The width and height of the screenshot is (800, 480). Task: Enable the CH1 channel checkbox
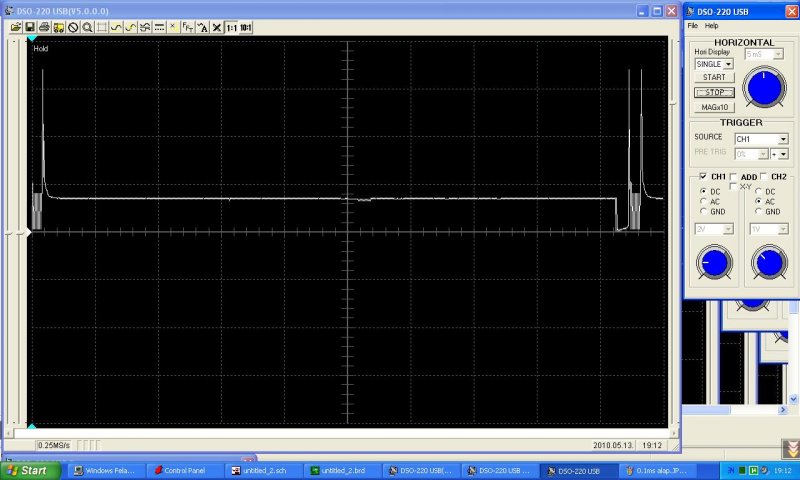click(x=703, y=176)
